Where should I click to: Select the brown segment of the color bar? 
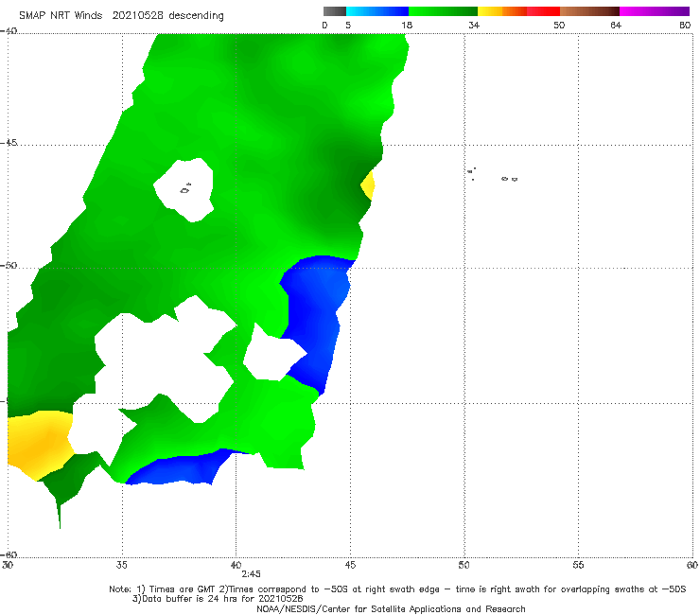pyautogui.click(x=589, y=11)
